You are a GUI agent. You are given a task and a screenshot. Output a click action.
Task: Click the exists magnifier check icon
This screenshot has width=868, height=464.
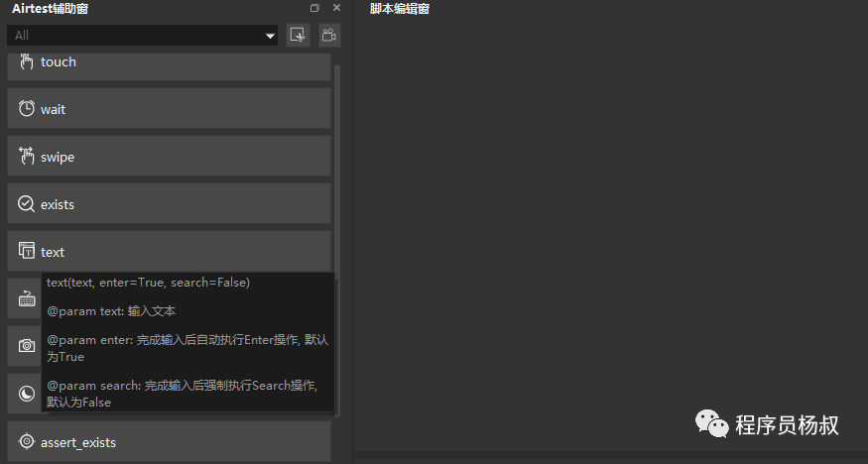click(x=26, y=203)
